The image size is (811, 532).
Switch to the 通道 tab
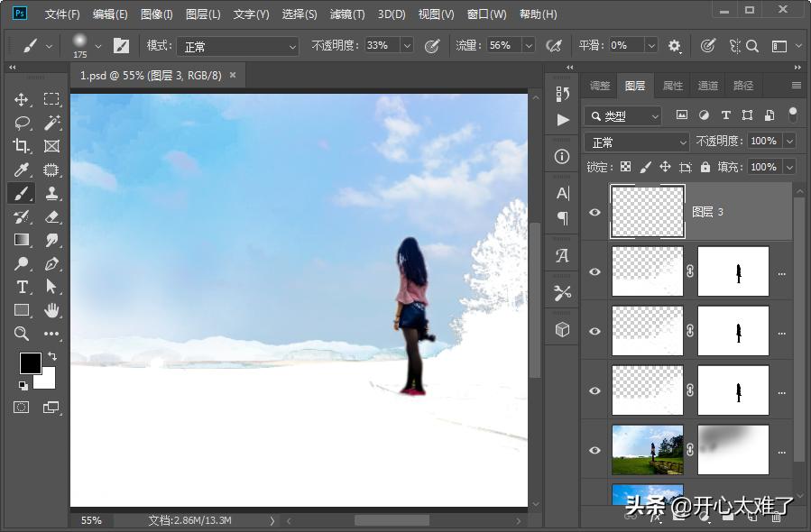[707, 85]
